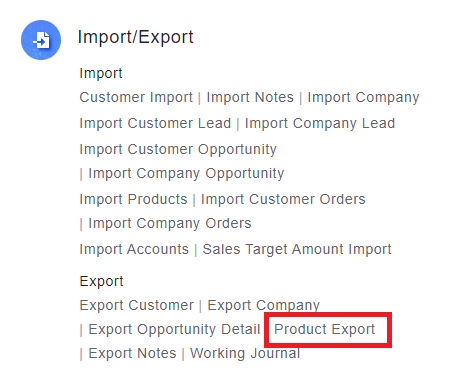
Task: Open Export Opportunity Detail
Action: [174, 329]
